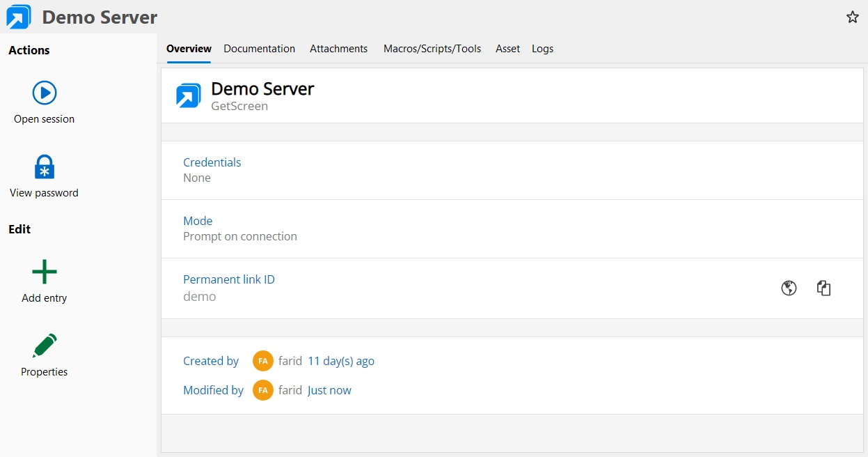Show the Logs tab

pyautogui.click(x=542, y=49)
